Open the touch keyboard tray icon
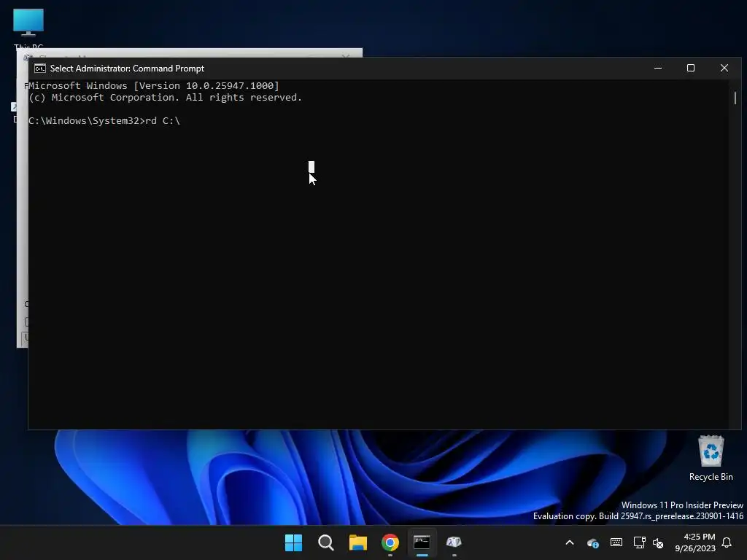 click(616, 542)
